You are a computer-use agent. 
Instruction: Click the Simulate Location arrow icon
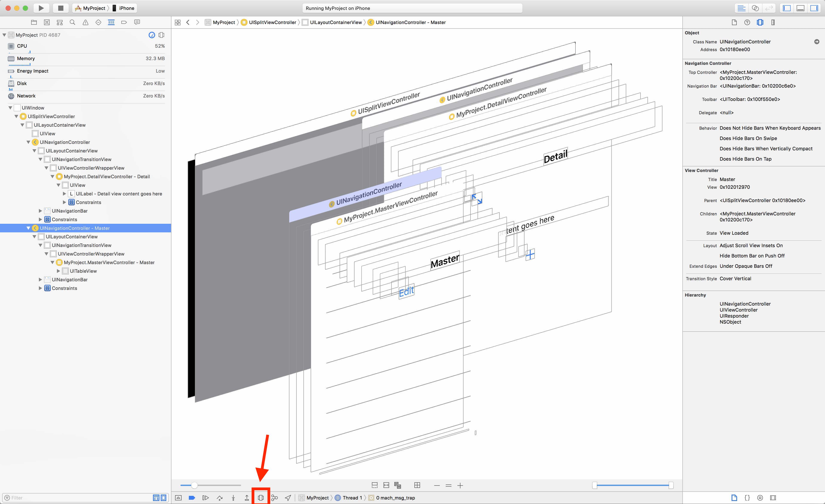(x=288, y=498)
